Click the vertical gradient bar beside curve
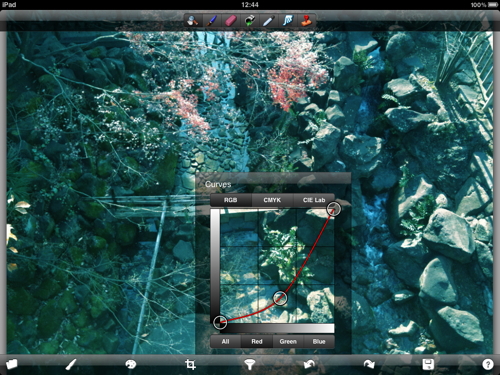 pos(215,266)
